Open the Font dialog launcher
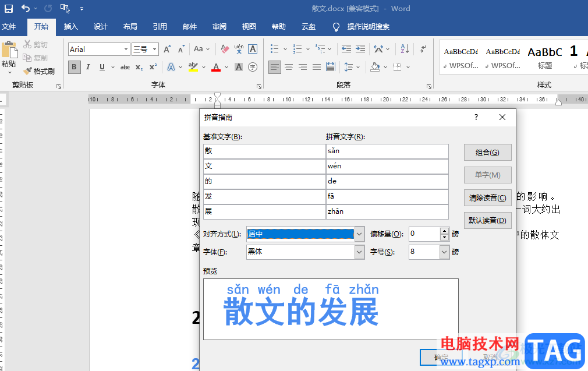The image size is (588, 371). click(258, 86)
